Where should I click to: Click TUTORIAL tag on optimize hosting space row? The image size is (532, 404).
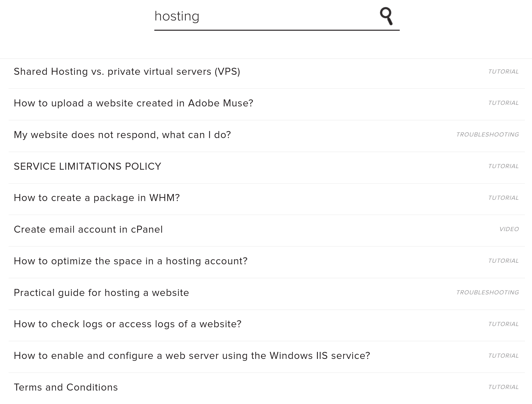503,261
